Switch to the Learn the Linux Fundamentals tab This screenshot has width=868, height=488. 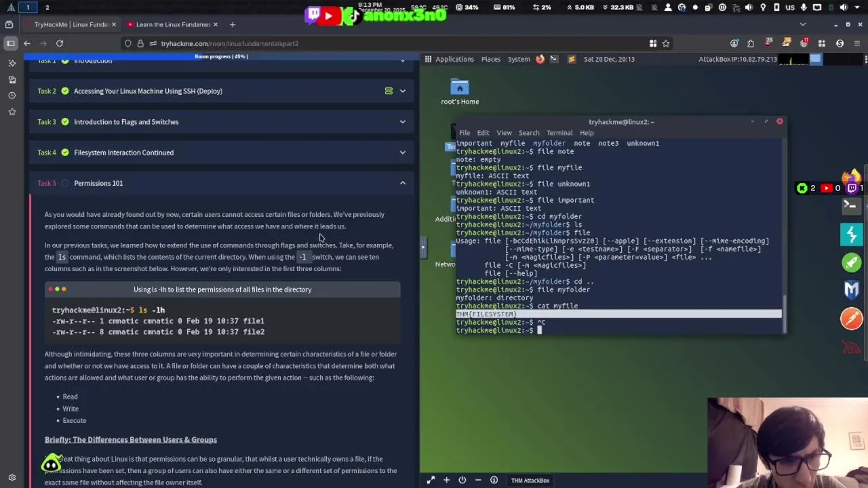172,24
